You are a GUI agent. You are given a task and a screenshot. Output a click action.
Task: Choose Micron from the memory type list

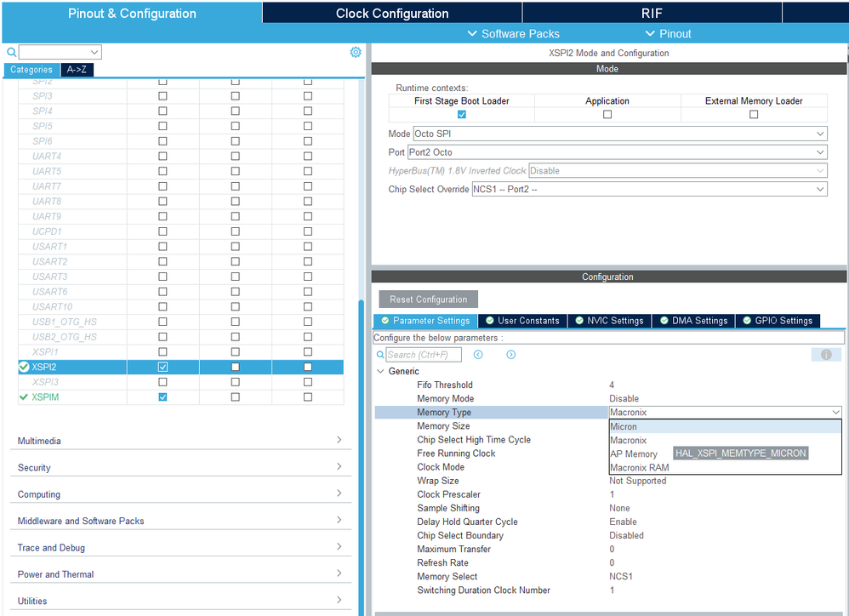pos(725,426)
